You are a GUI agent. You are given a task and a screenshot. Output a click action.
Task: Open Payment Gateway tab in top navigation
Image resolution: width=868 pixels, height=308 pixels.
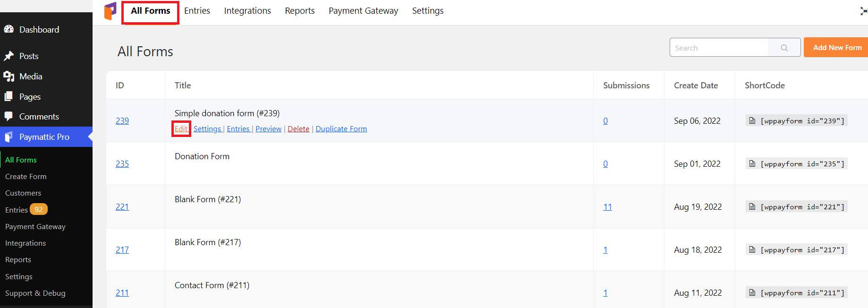363,11
